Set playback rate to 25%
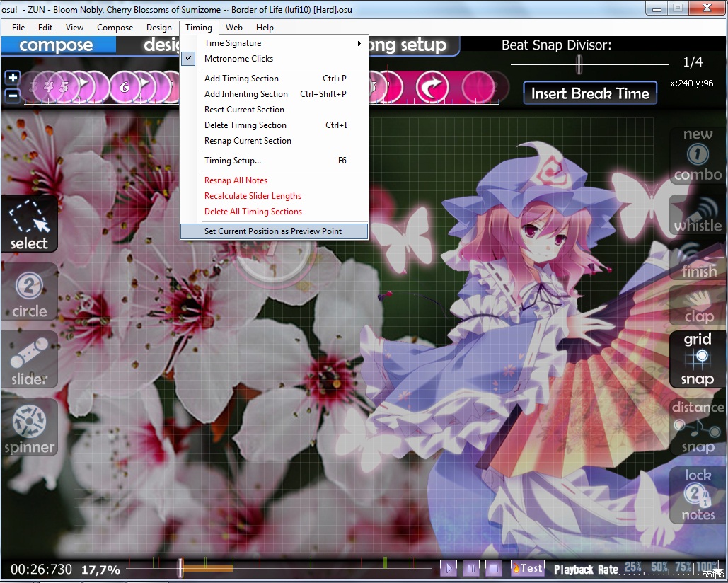This screenshot has width=728, height=583. pos(633,567)
